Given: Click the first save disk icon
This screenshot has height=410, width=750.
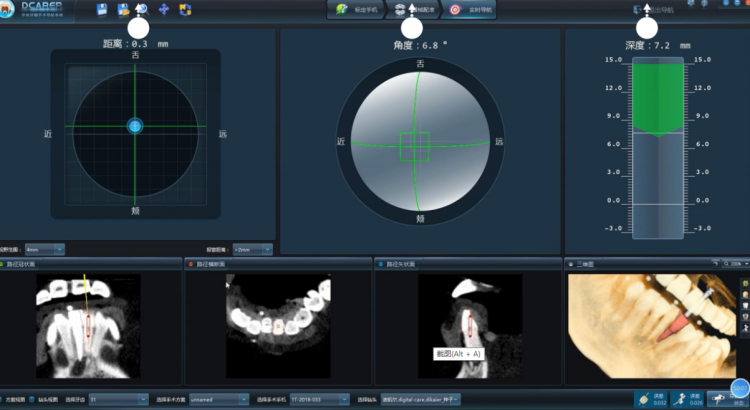Looking at the screenshot, I should tap(102, 10).
